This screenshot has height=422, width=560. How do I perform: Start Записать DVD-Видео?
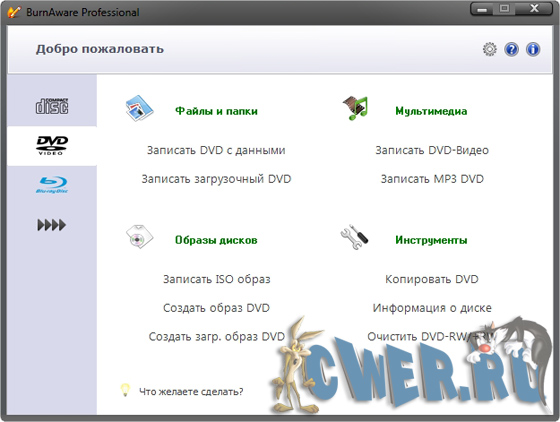pyautogui.click(x=432, y=150)
